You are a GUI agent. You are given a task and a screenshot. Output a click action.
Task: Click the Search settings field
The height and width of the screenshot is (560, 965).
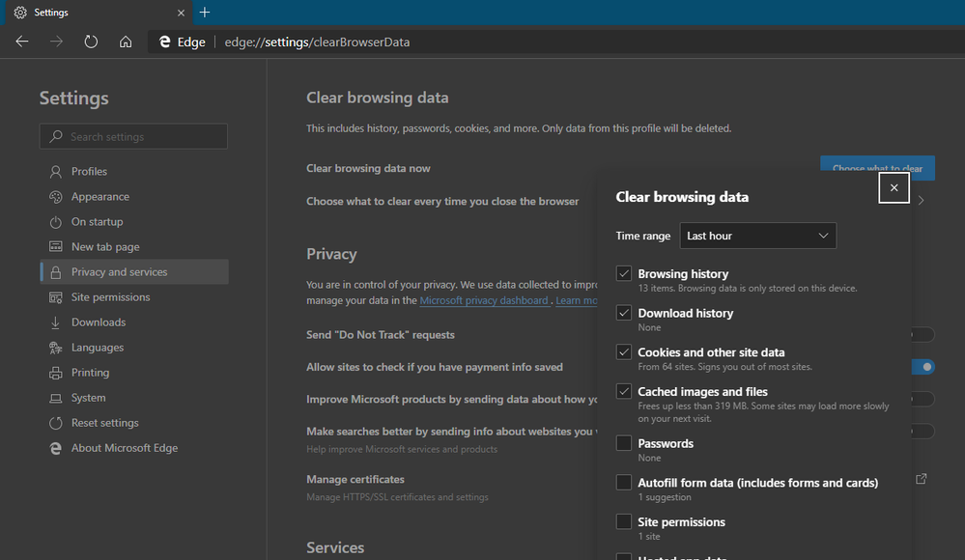[x=133, y=136]
